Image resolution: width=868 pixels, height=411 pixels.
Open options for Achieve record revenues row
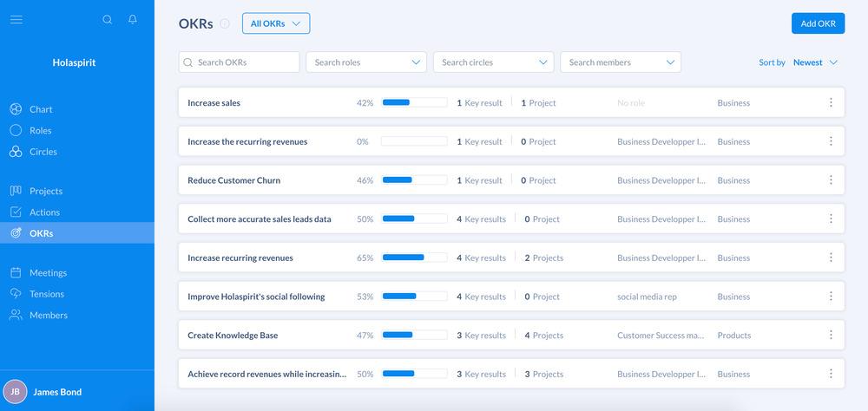coord(831,374)
